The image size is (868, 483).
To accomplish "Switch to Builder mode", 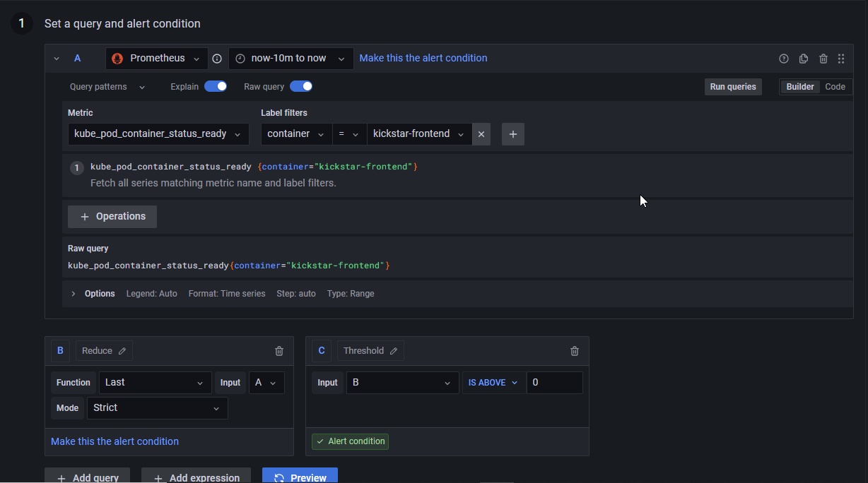I will pyautogui.click(x=800, y=87).
